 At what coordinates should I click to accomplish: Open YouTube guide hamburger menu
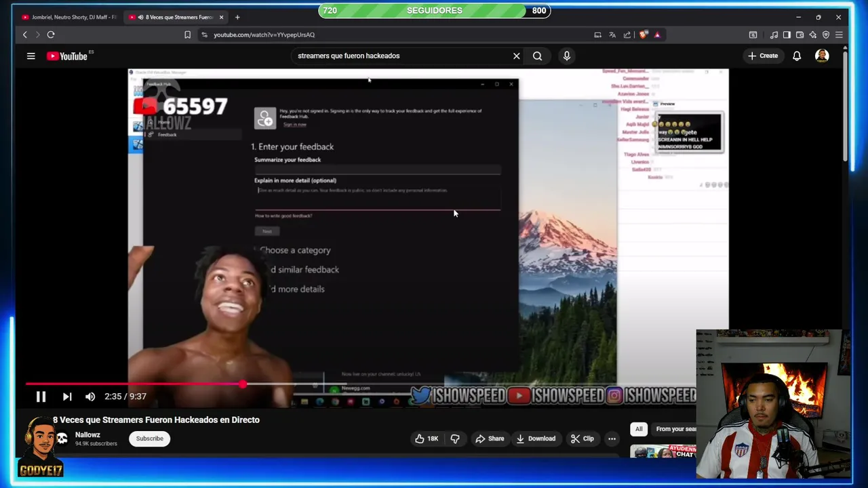(x=31, y=56)
